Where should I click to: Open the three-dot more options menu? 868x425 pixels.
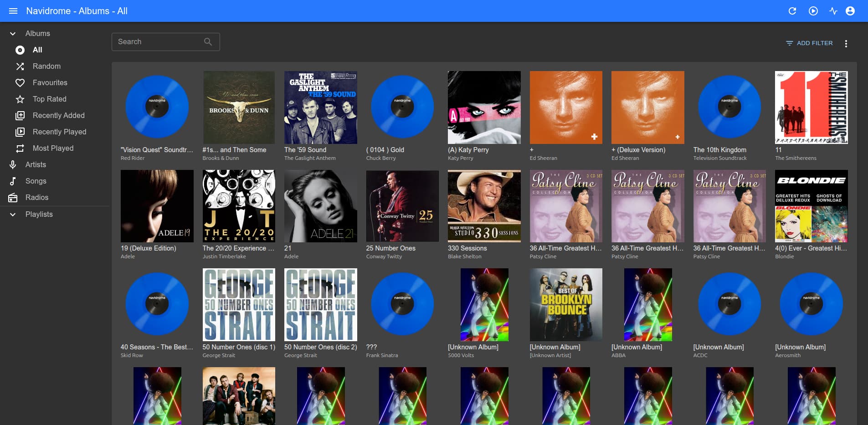[846, 44]
